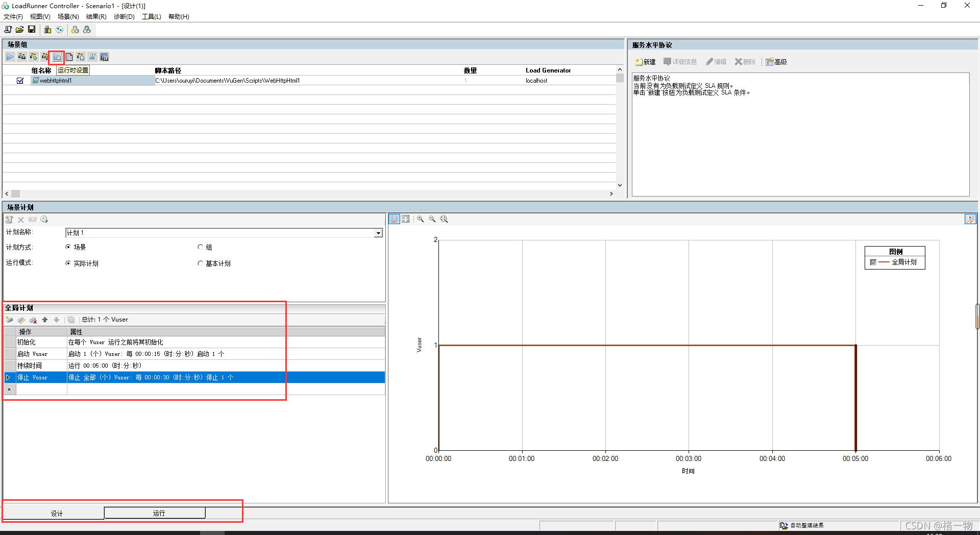This screenshot has width=980, height=535.
Task: Open the 工具(L) menu
Action: coord(152,17)
